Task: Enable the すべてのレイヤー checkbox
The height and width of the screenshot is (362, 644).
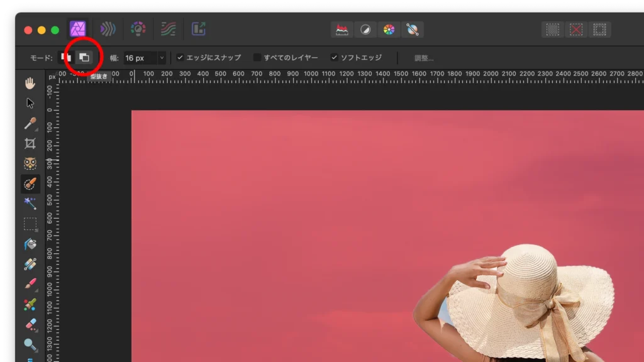Action: (x=257, y=58)
